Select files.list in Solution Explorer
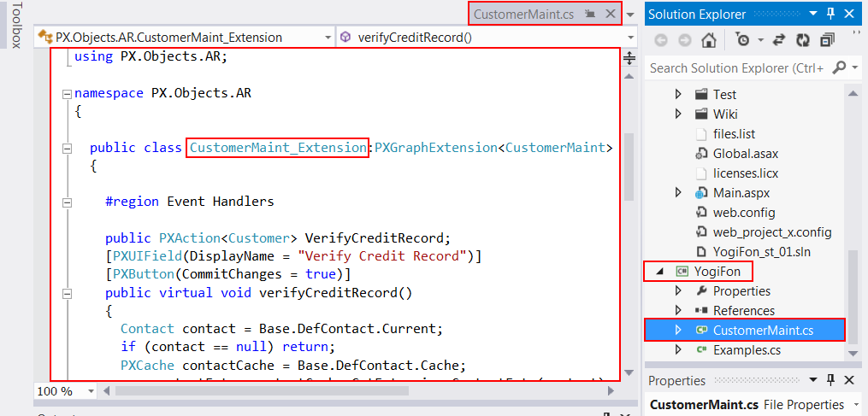The height and width of the screenshot is (416, 868). coord(734,134)
